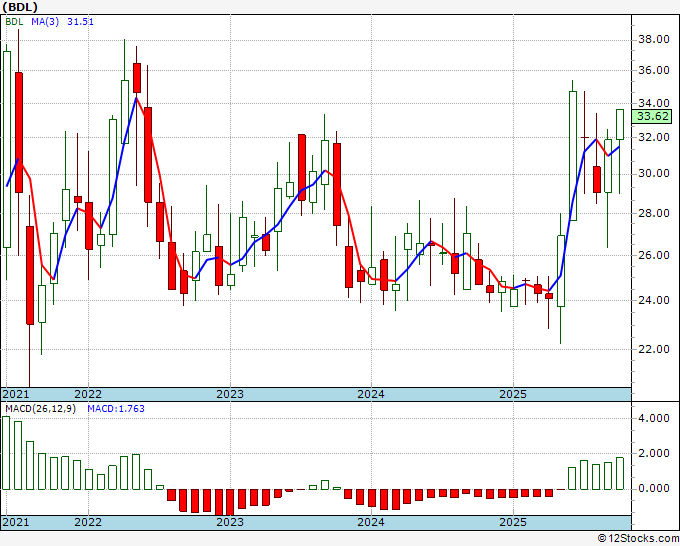Click the 0.000 MACD axis label
680x546 pixels.
coord(654,488)
